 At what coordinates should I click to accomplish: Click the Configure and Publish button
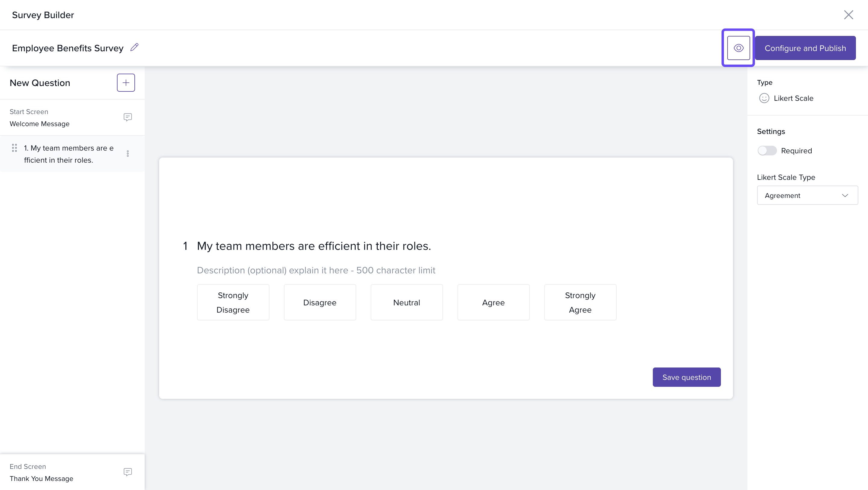(x=805, y=48)
